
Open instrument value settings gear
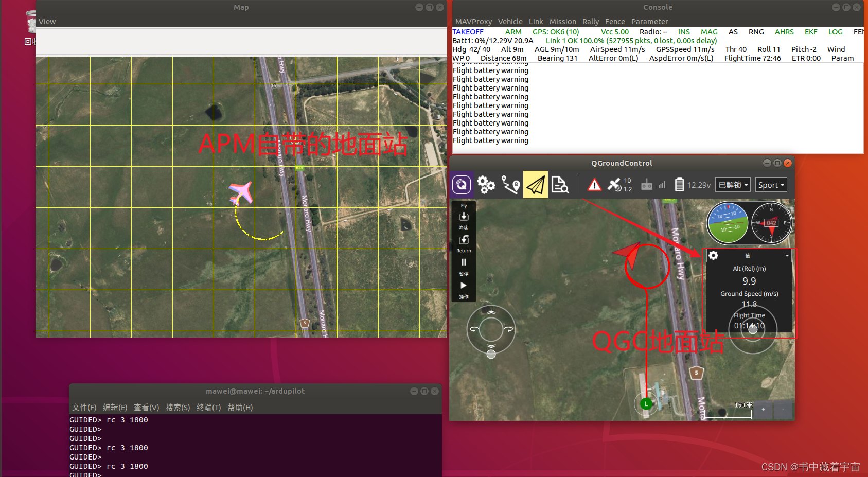(713, 255)
